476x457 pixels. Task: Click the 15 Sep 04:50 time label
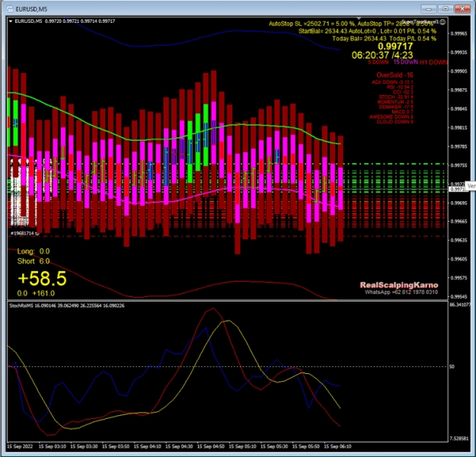click(x=211, y=446)
